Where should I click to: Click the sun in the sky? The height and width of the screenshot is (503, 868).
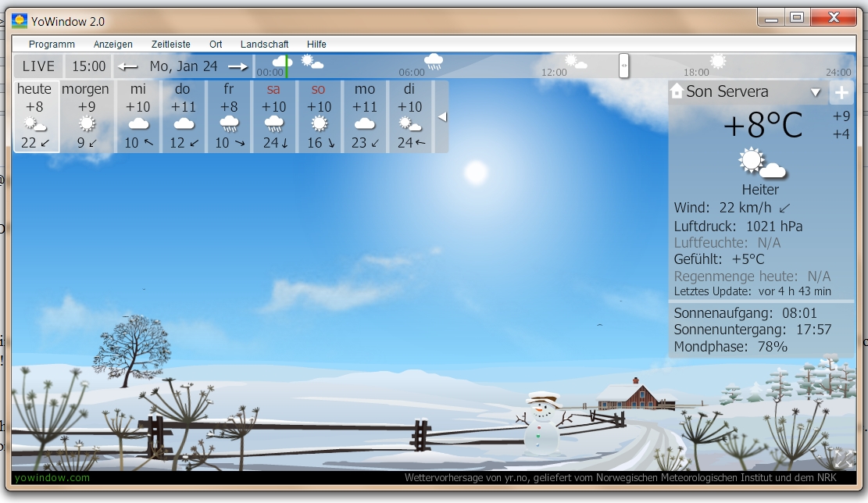click(476, 172)
